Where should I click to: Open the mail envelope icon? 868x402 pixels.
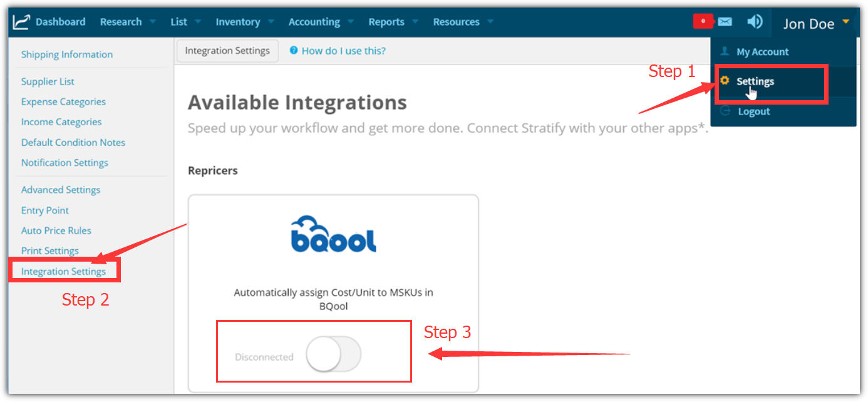coord(725,21)
